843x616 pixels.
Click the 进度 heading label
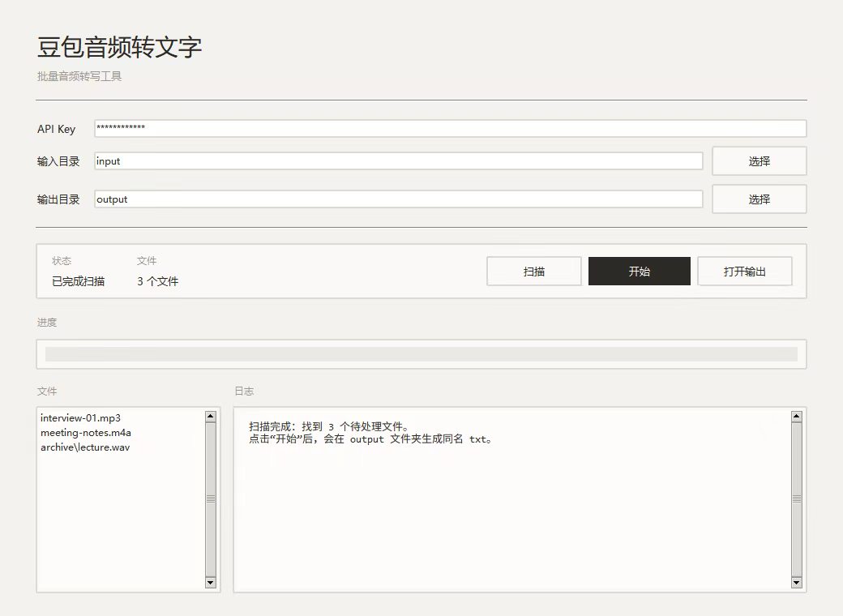point(47,323)
